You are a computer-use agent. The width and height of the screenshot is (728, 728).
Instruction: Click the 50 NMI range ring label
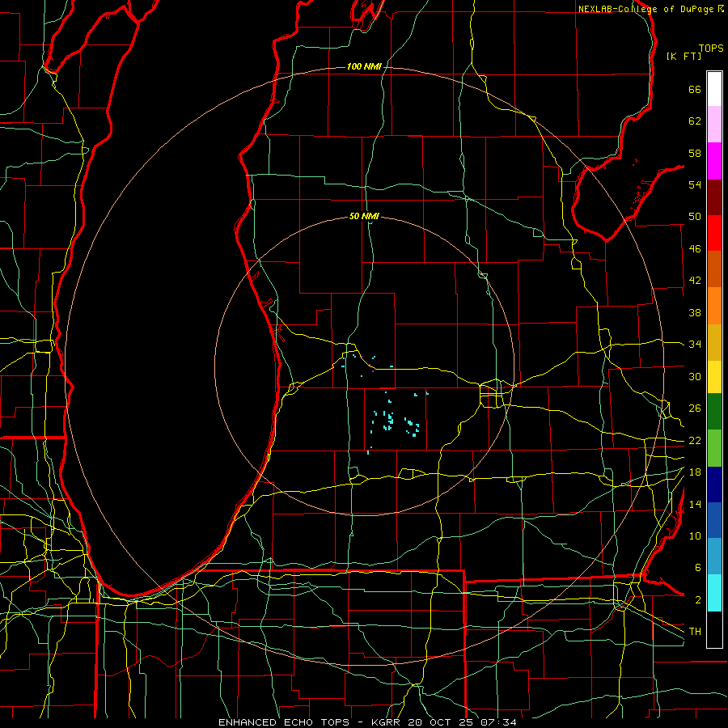tap(364, 216)
